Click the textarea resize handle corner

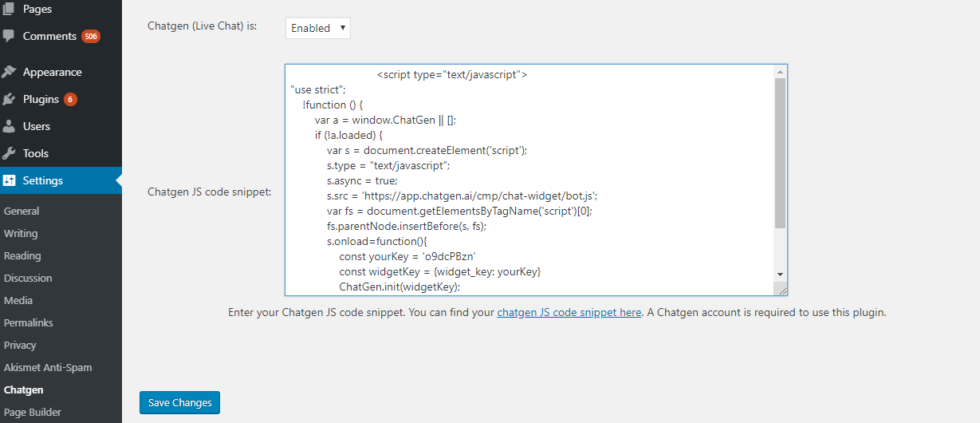pyautogui.click(x=781, y=289)
